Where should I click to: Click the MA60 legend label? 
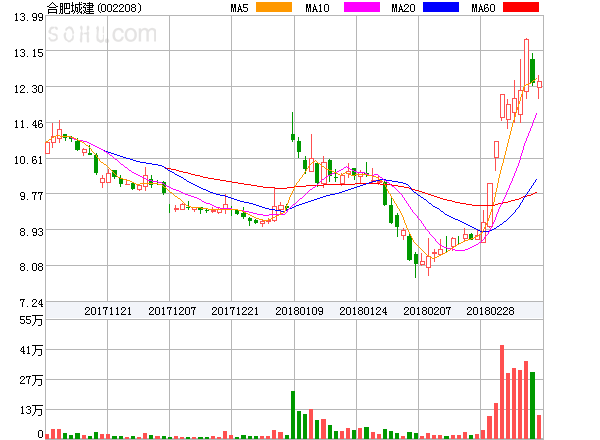(483, 8)
